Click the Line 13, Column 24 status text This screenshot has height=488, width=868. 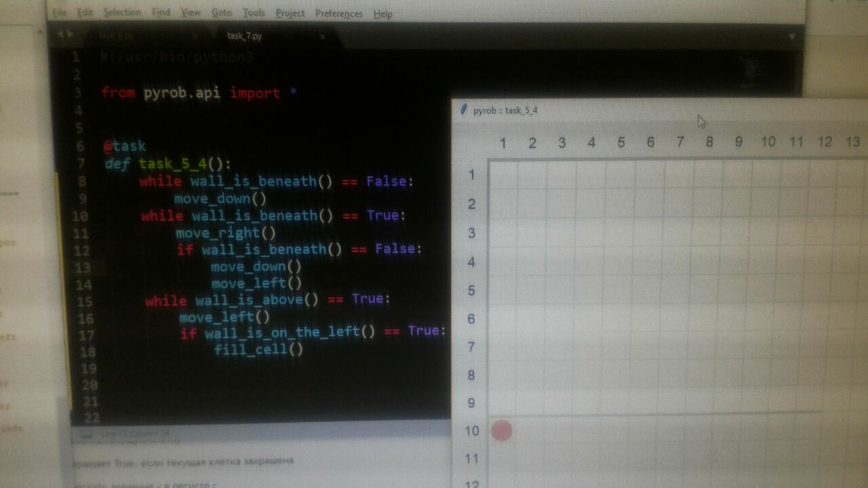(136, 432)
